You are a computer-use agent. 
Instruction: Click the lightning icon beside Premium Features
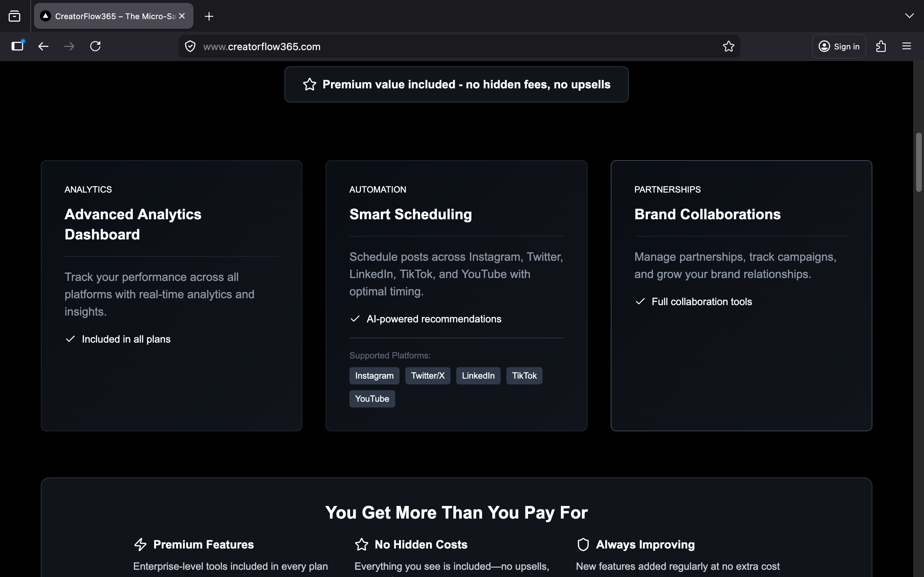(140, 544)
